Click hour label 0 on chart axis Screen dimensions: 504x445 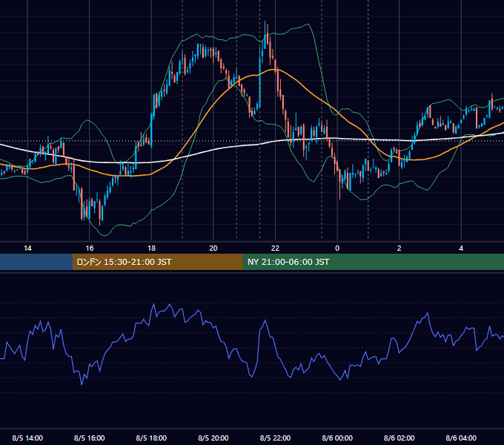coord(337,248)
